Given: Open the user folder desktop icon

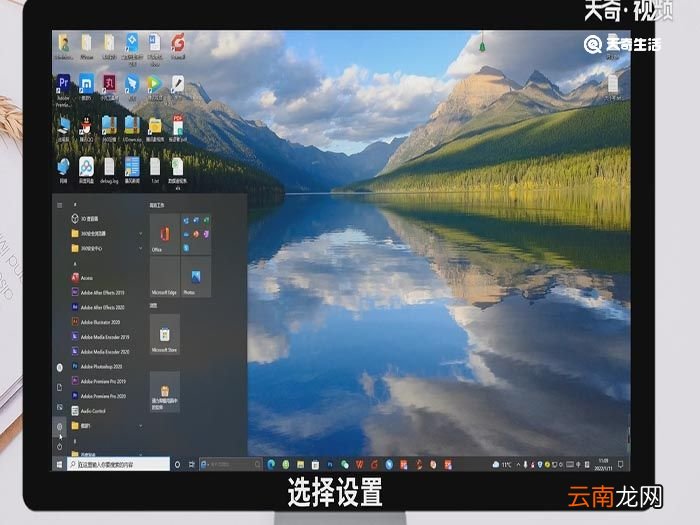Looking at the screenshot, I should click(63, 46).
